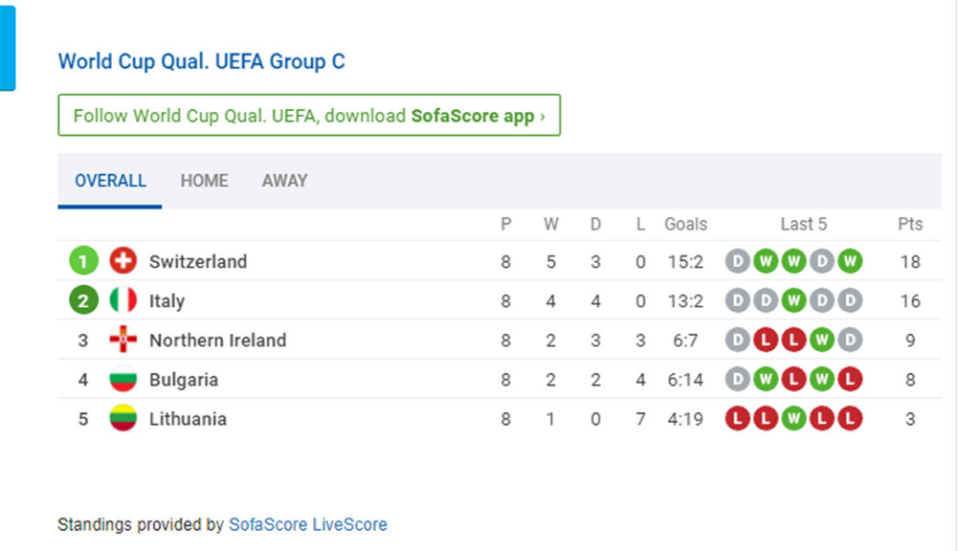Click the Northern Ireland flag icon
980x551 pixels.
pyautogui.click(x=123, y=340)
